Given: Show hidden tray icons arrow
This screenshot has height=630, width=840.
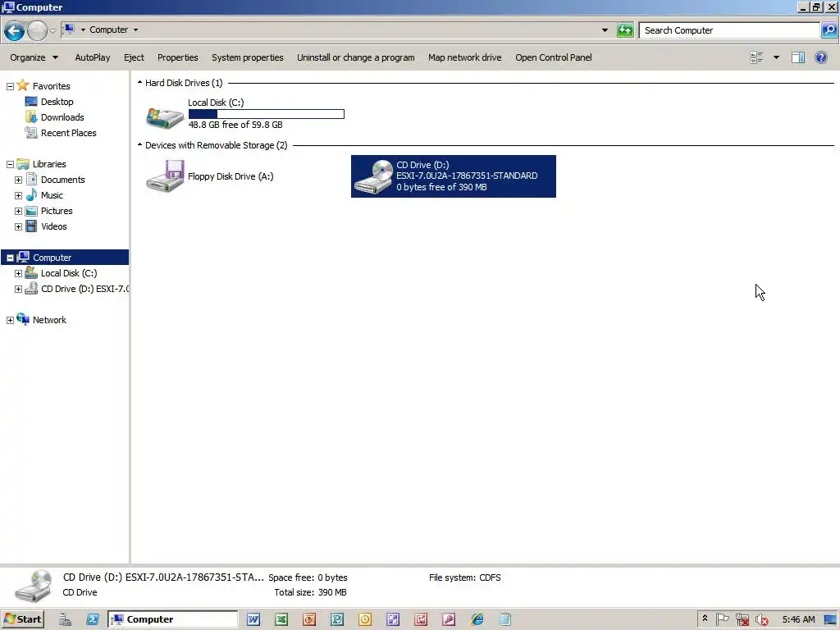Looking at the screenshot, I should [705, 619].
